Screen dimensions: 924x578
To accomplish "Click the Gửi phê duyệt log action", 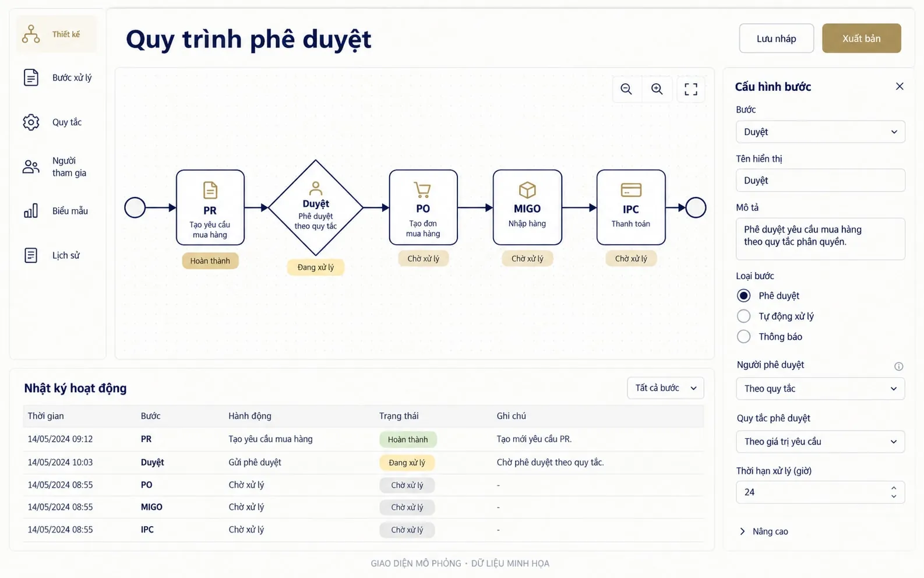I will click(255, 463).
